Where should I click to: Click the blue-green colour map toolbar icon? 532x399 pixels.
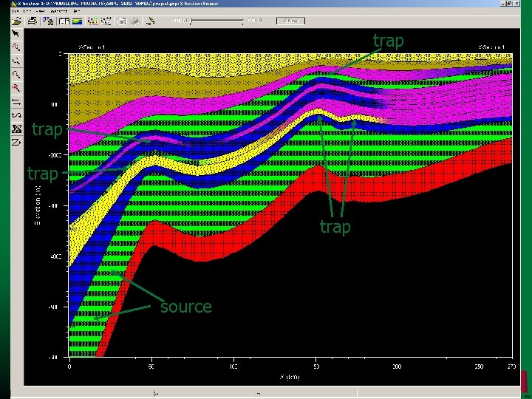[78, 21]
